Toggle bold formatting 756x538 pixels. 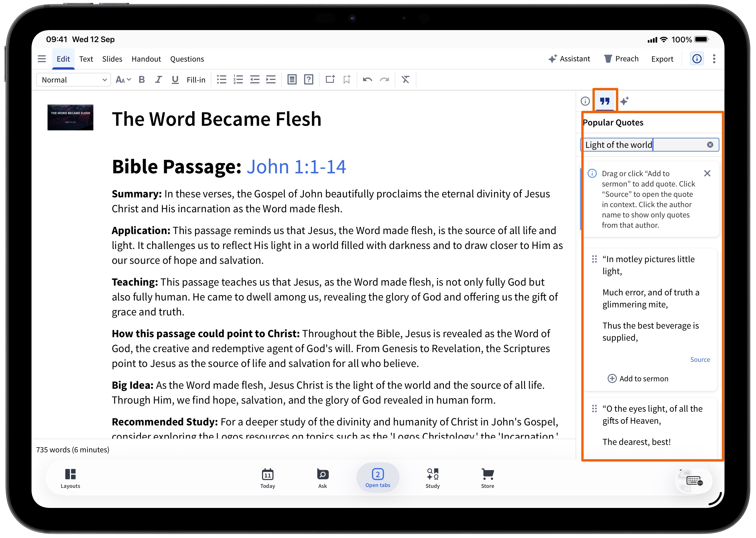[x=142, y=80]
